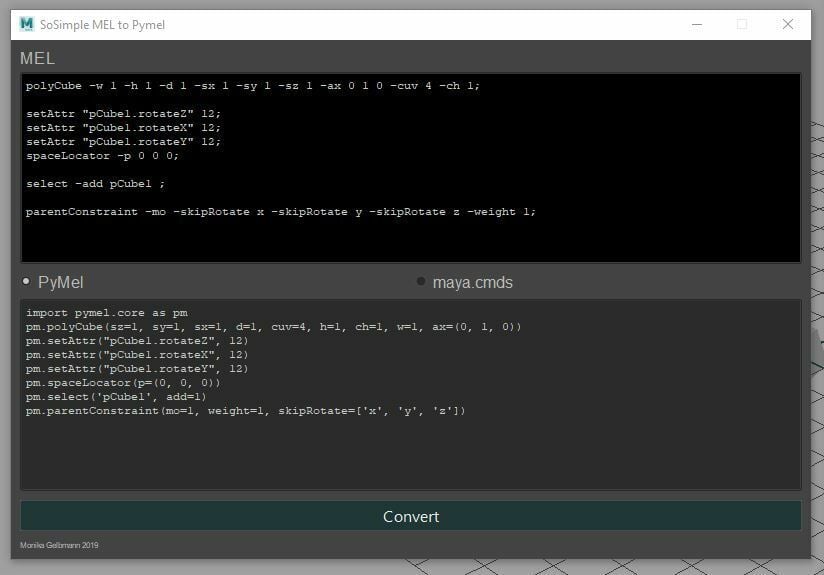Click the polyCube MEL command line
The image size is (824, 575).
(253, 86)
